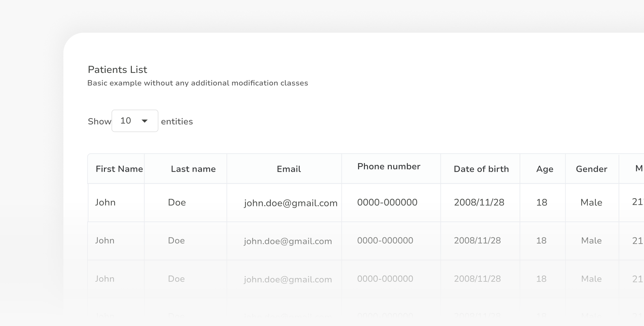This screenshot has height=326, width=644.
Task: Click the Age column header
Action: click(544, 169)
